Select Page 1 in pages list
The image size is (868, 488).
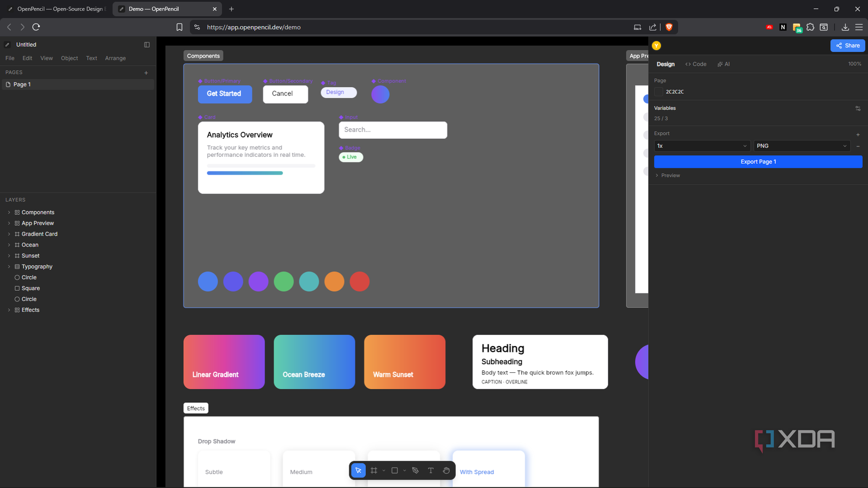(78, 85)
